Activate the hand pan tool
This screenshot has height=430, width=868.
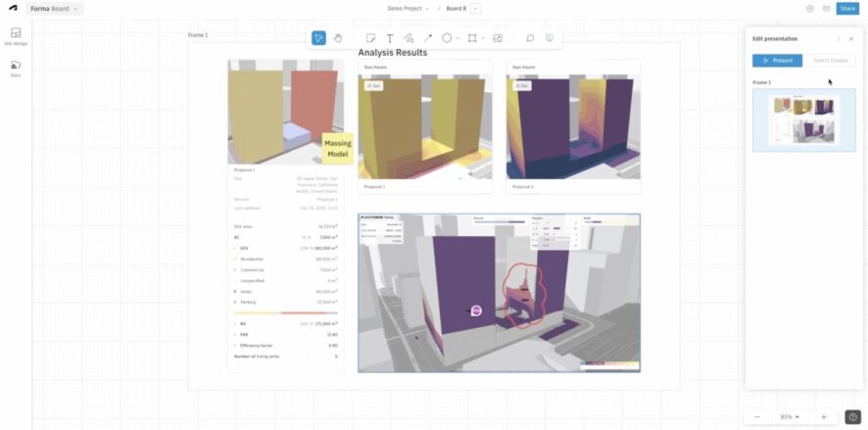[x=338, y=38]
